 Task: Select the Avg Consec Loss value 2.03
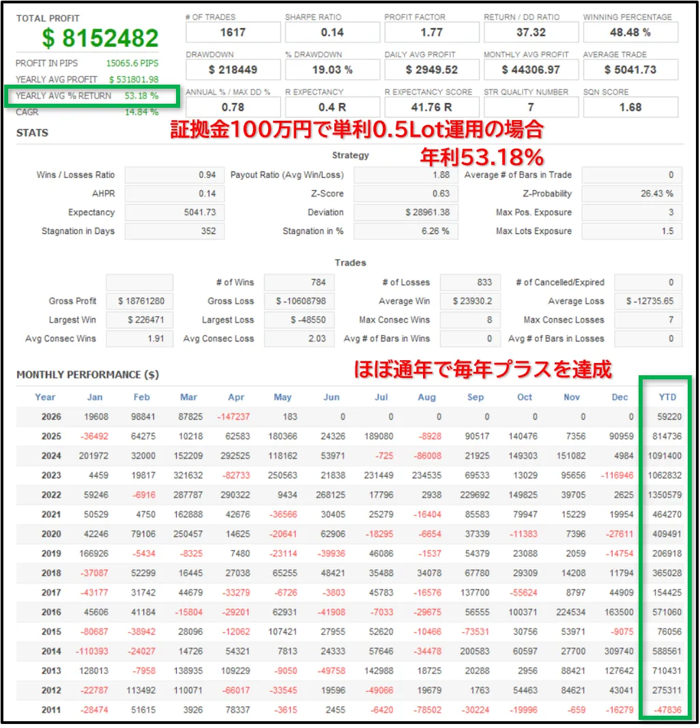click(x=299, y=338)
